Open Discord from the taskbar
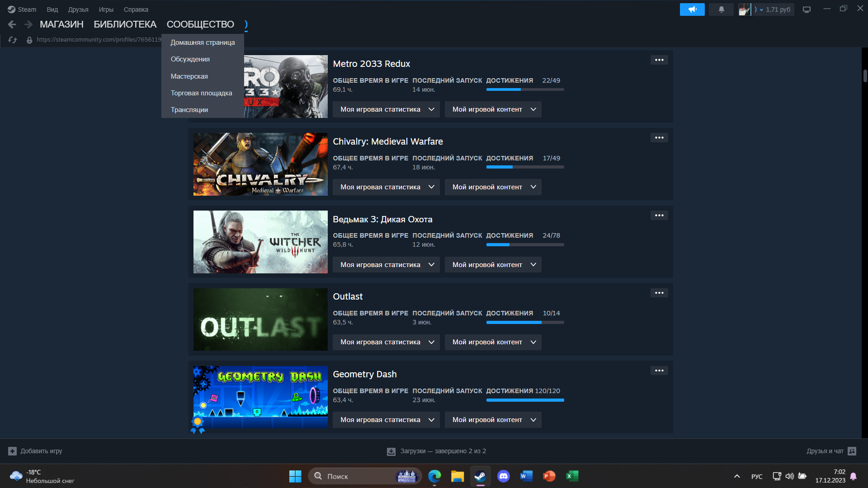The width and height of the screenshot is (868, 488). (x=503, y=476)
